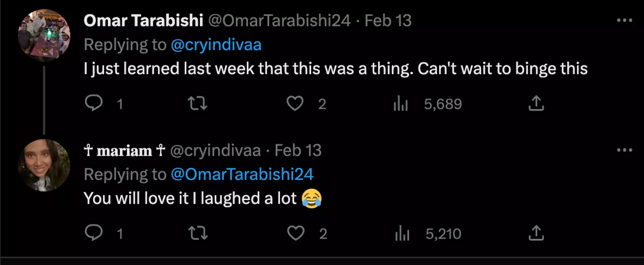Open Omar Tarabishi's profile picture
Image resolution: width=644 pixels, height=265 pixels.
pos(44,35)
